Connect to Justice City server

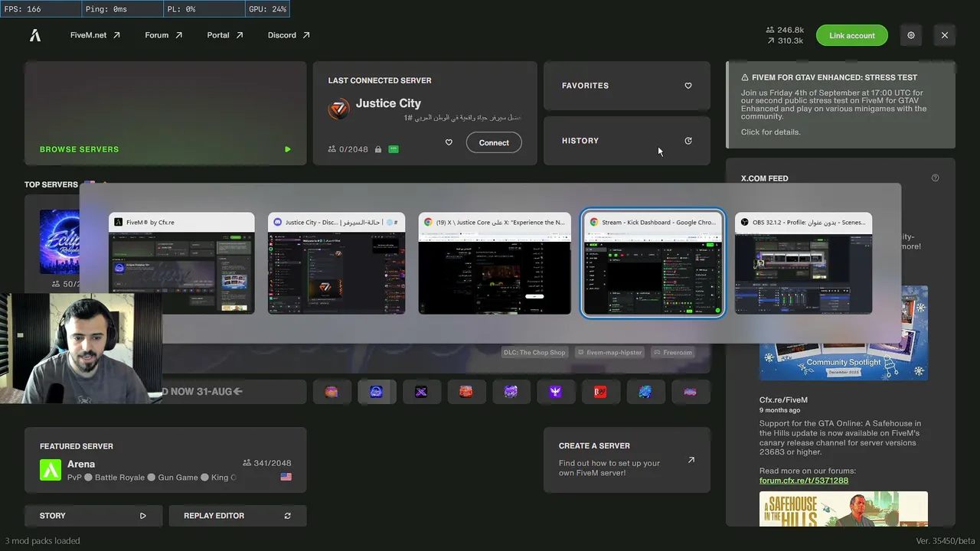tap(494, 142)
